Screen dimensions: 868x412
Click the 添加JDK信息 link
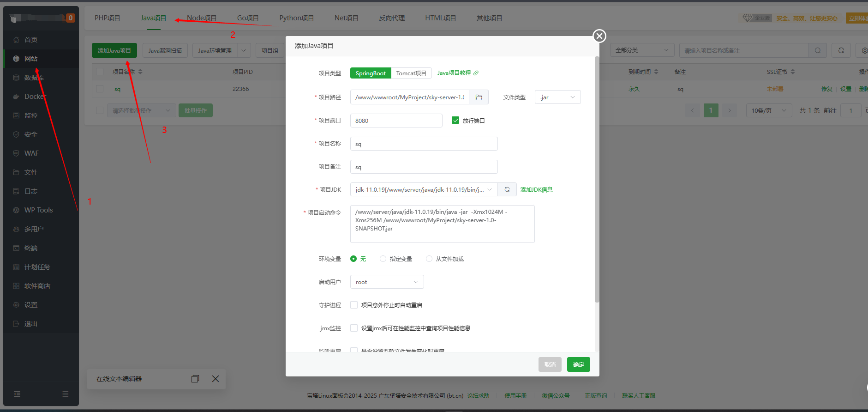pyautogui.click(x=536, y=189)
